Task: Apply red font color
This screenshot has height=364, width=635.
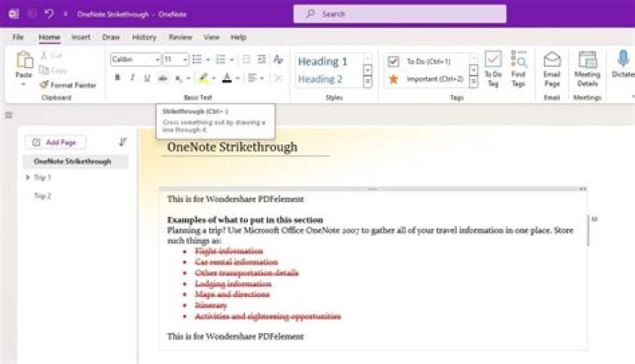Action: click(x=228, y=78)
